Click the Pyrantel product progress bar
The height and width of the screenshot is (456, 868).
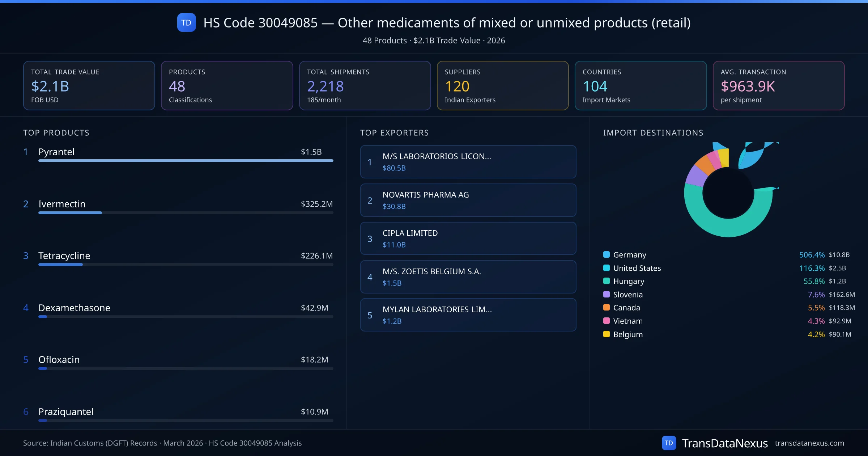[x=186, y=161]
